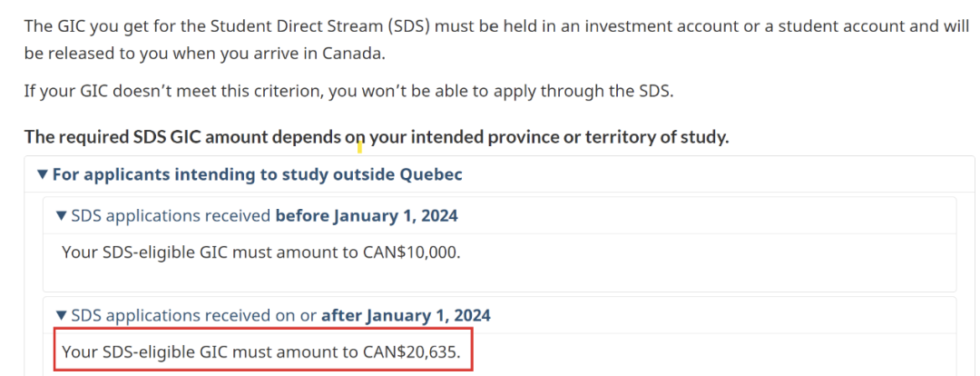Click bold 'after January 1, 2024' text

coord(406,316)
